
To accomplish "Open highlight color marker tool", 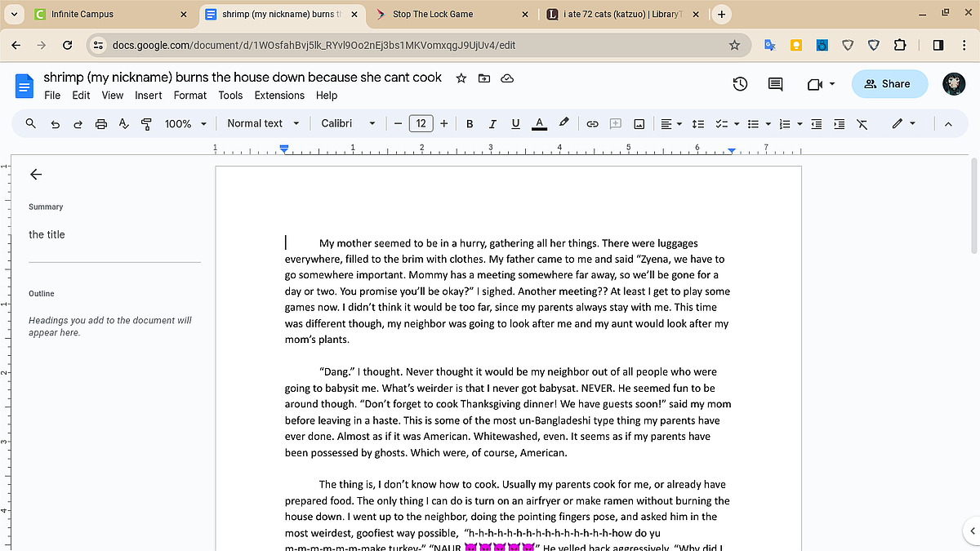I will 563,123.
